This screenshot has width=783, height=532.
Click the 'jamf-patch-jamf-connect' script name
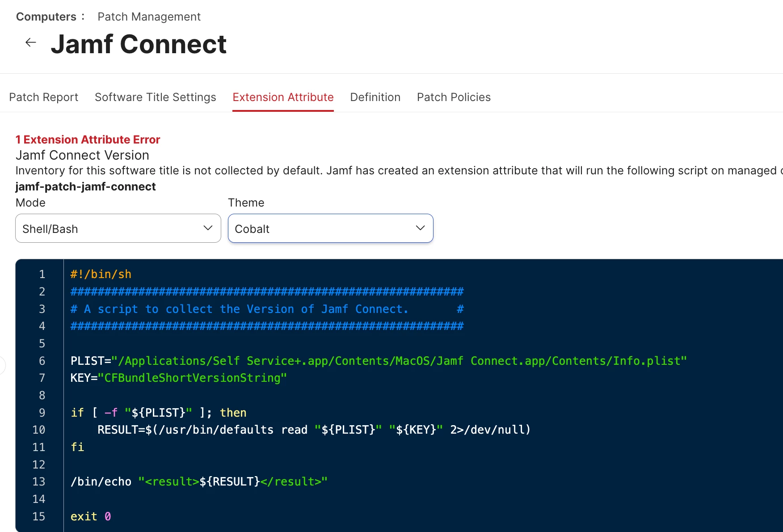(85, 186)
